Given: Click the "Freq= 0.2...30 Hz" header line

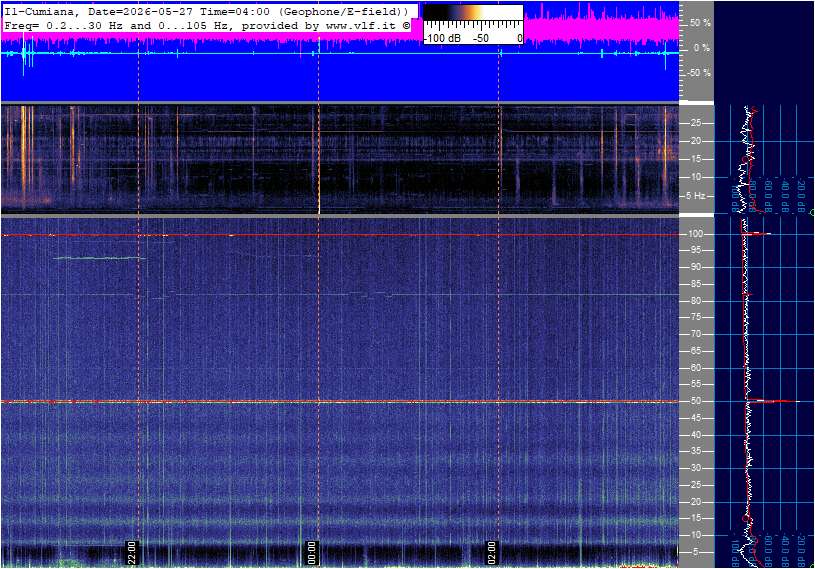Looking at the screenshot, I should coord(207,25).
